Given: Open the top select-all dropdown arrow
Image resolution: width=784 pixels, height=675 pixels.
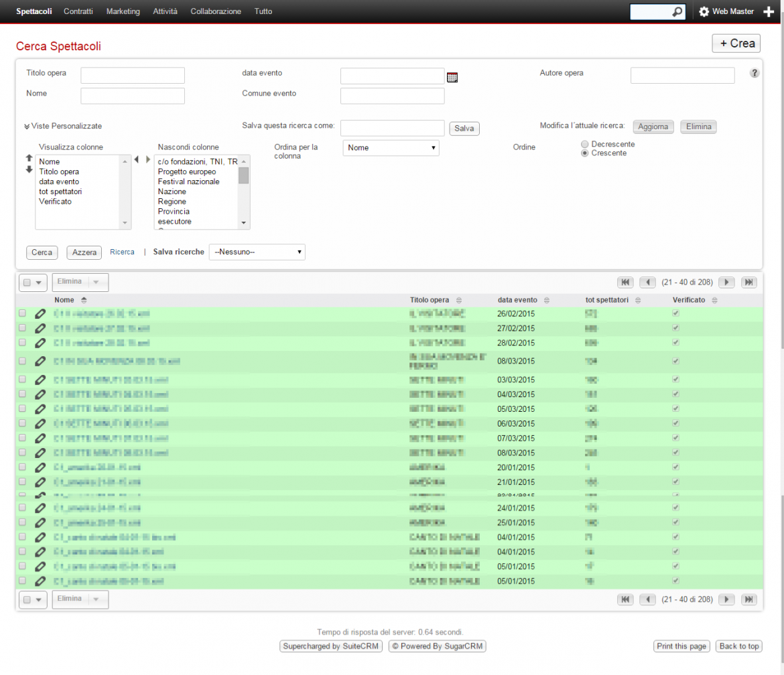Looking at the screenshot, I should click(x=38, y=283).
